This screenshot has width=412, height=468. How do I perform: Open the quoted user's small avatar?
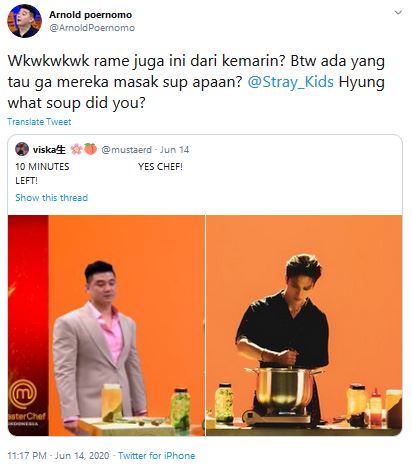(22, 149)
